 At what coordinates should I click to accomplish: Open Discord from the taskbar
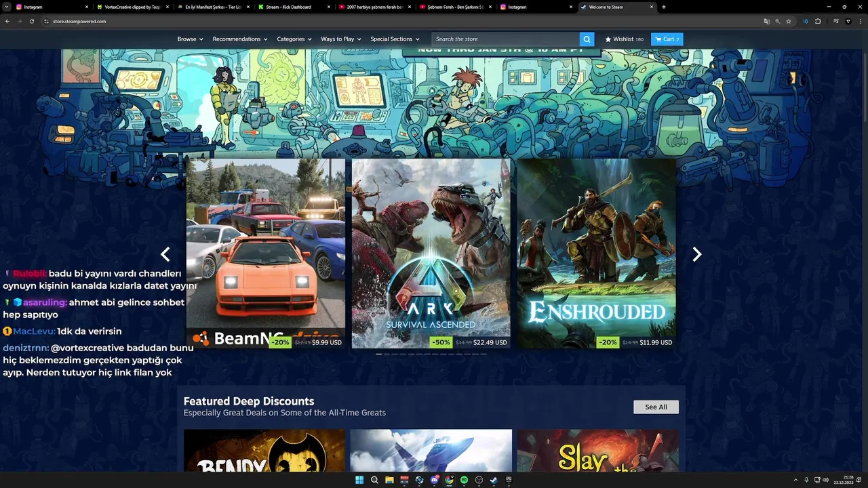(435, 480)
